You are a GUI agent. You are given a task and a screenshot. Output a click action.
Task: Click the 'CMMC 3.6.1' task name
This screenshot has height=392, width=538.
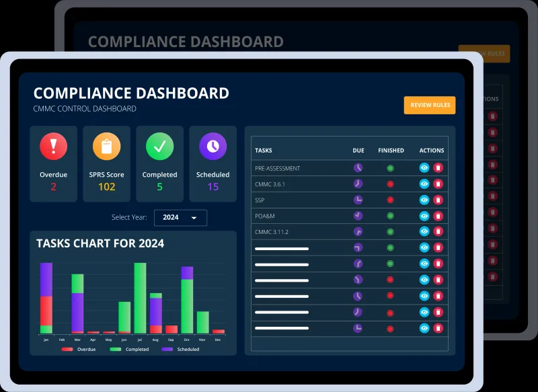coord(270,184)
